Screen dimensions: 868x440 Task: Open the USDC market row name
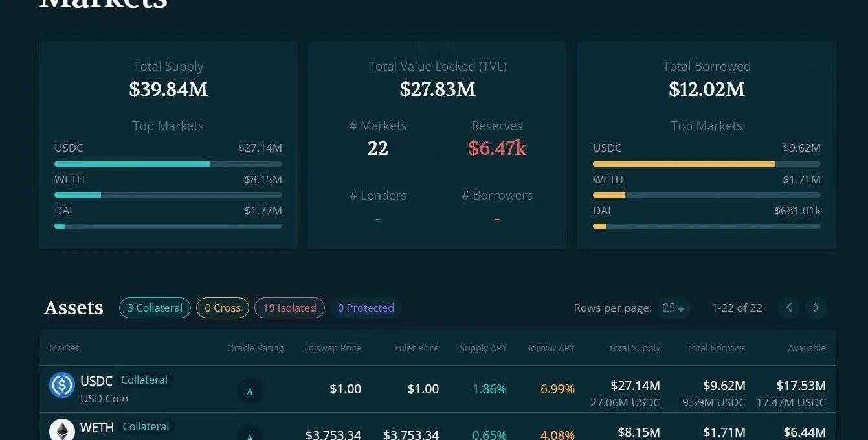tap(96, 380)
